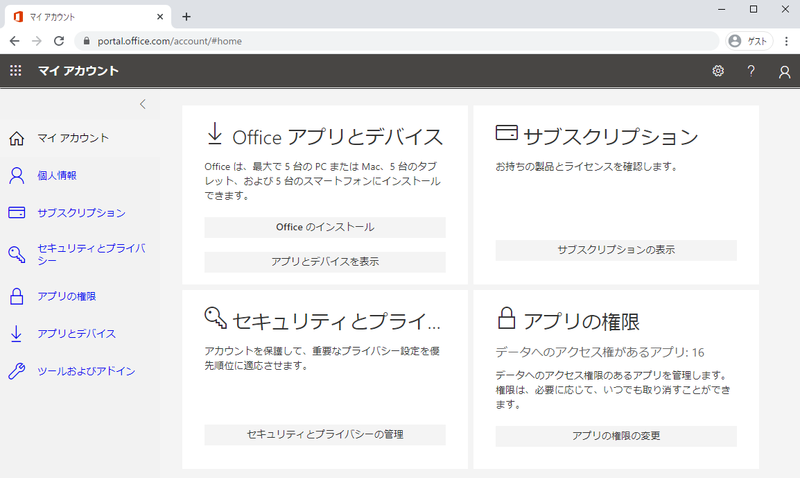Viewport: 800px width, 478px height.
Task: Click セキュリティとプライバシーの管理 button
Action: pyautogui.click(x=325, y=435)
